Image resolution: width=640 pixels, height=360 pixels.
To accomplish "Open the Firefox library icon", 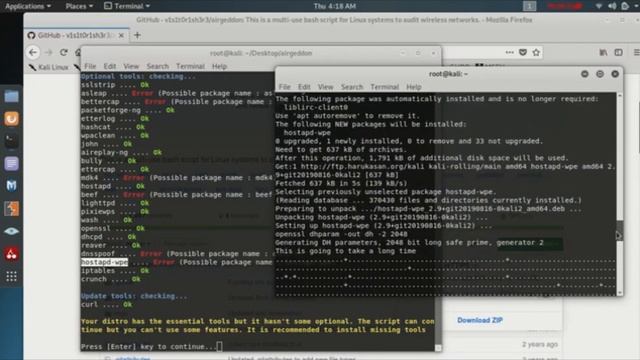I will point(603,52).
